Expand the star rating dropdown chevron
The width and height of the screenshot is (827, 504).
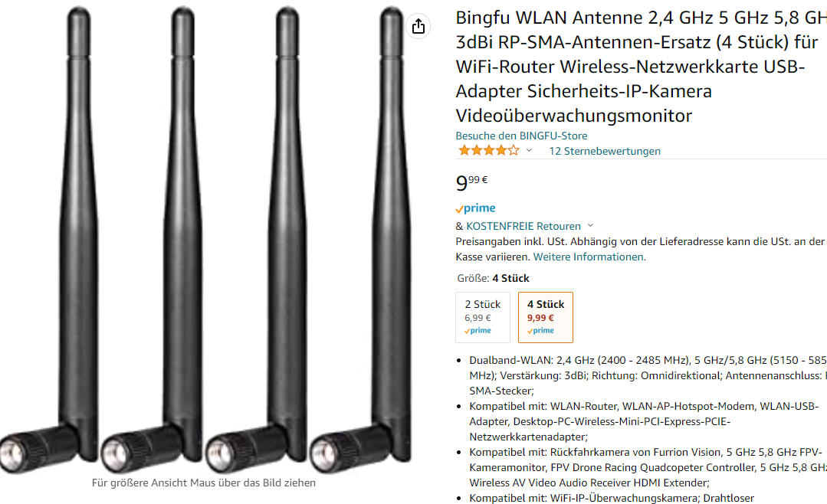529,151
